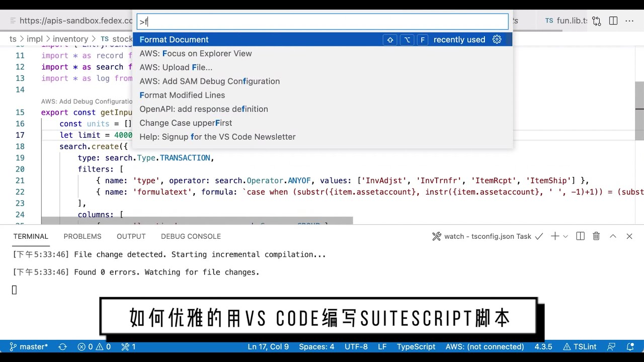
Task: Click the 'impl' breadcrumb segment
Action: (35, 39)
